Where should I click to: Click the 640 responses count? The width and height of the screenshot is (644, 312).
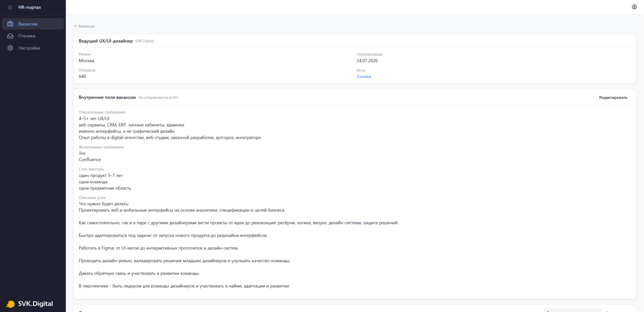83,76
